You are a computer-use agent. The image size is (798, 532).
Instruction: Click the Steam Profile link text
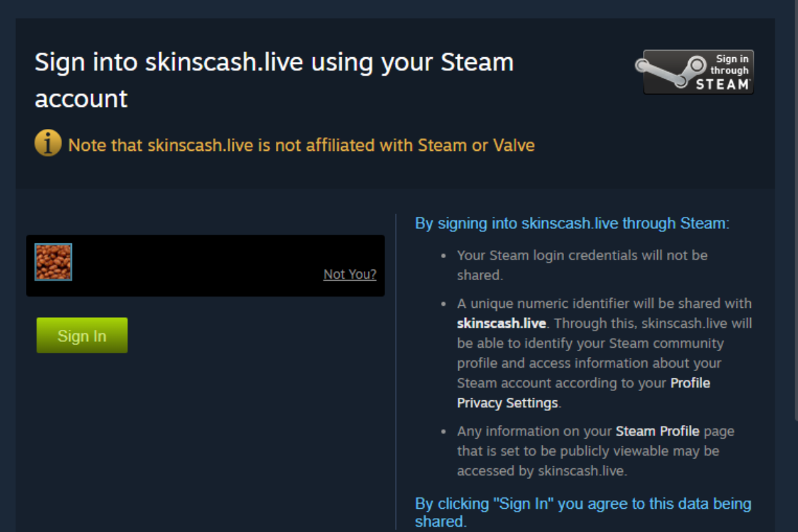point(657,430)
